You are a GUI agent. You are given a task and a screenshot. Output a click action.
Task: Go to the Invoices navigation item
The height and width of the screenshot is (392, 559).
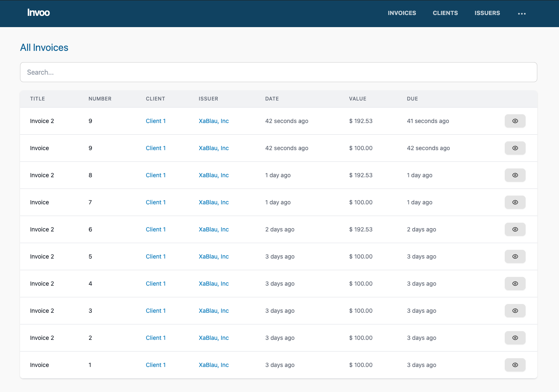tap(402, 13)
